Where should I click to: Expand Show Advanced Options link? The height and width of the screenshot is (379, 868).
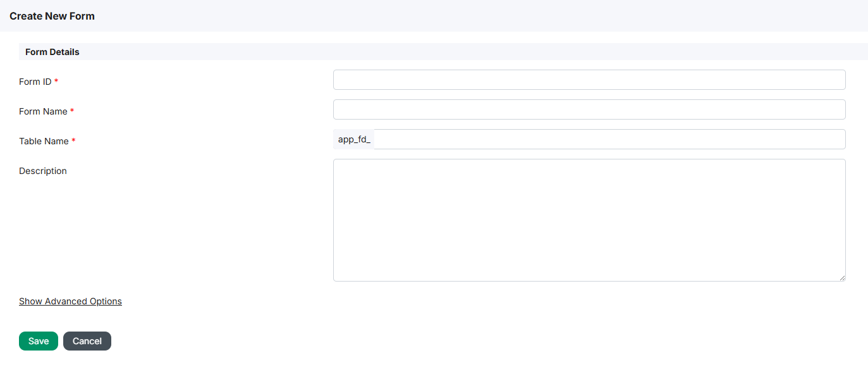(70, 301)
